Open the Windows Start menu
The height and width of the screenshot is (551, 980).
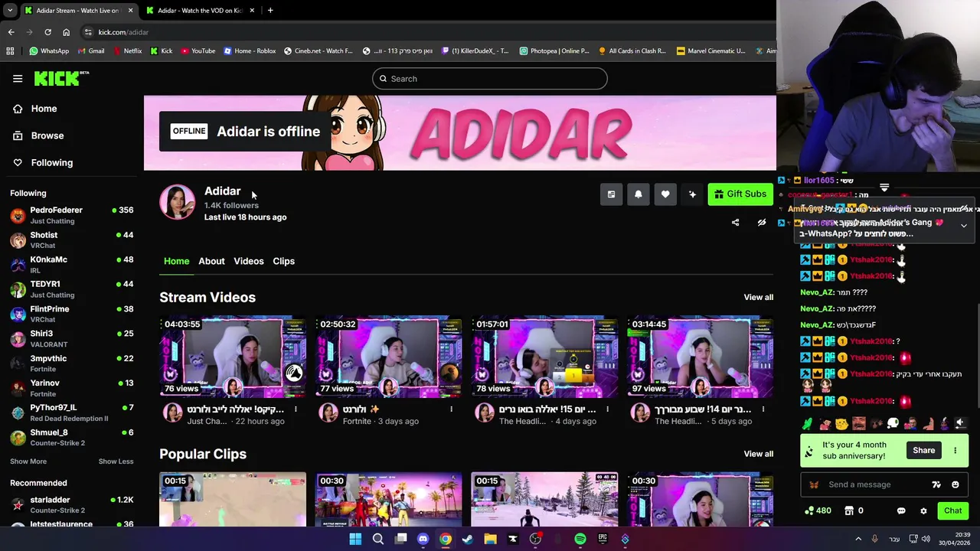(355, 539)
